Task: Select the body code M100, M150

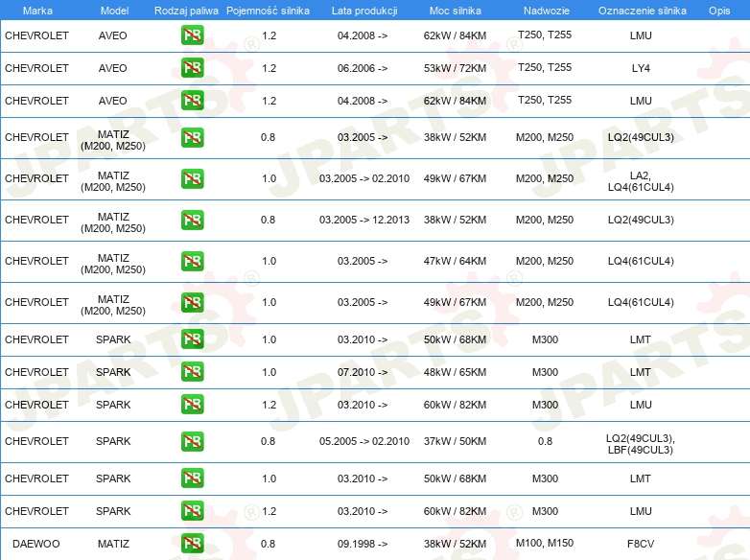Action: pyautogui.click(x=545, y=544)
